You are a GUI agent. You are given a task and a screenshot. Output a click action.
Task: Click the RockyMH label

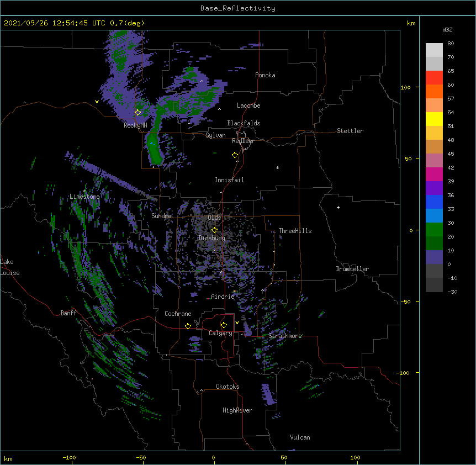(135, 125)
